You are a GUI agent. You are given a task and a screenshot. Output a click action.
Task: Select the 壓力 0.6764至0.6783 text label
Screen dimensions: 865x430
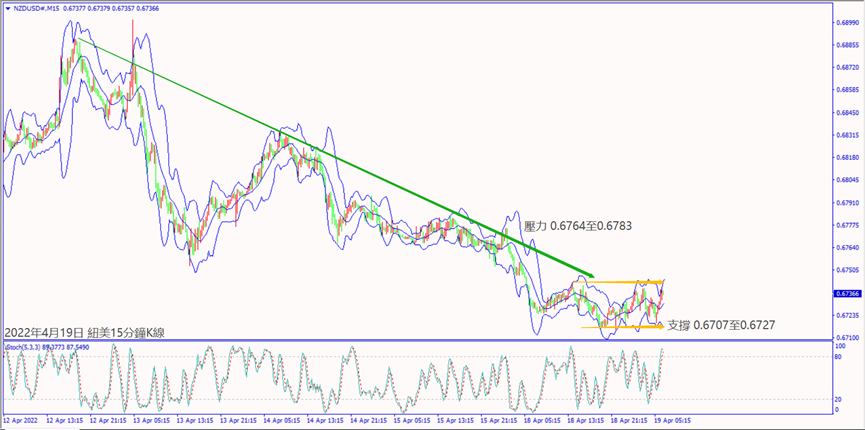[x=577, y=227]
